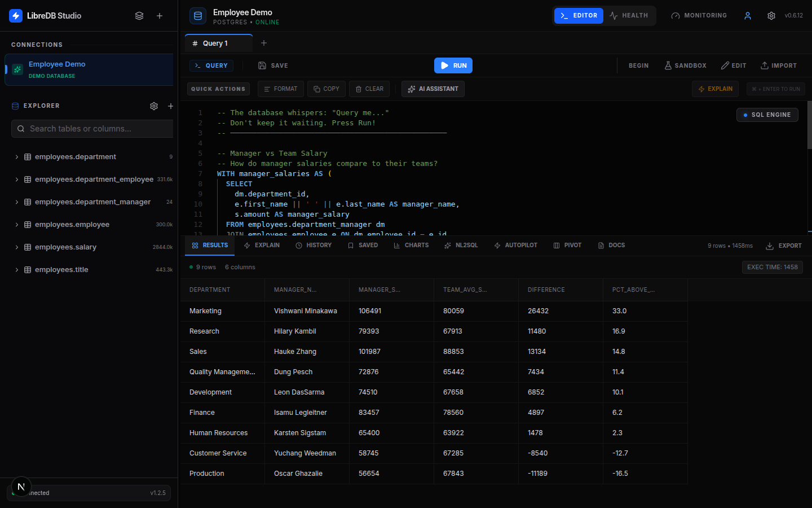
Task: Select the Employee Demo connection
Action: pos(89,70)
